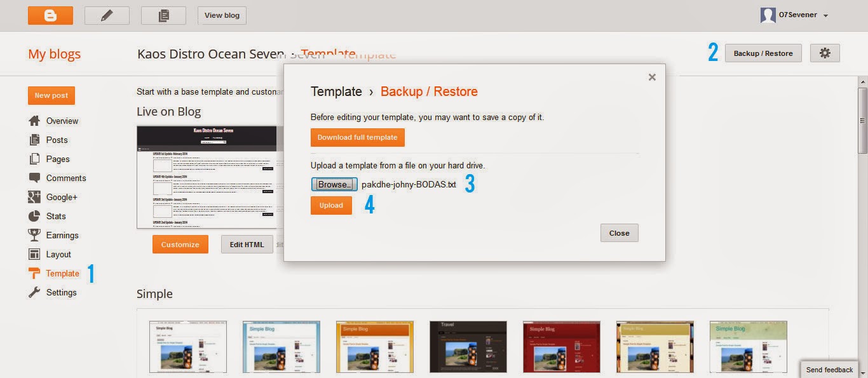The height and width of the screenshot is (378, 868).
Task: Select the dark Travel template thumbnail
Action: [468, 347]
